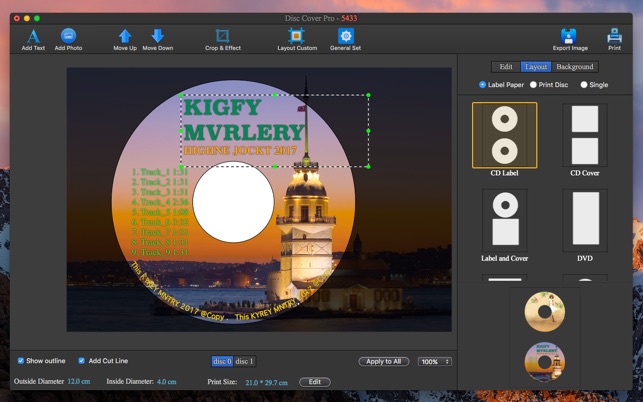Select the disc 1 tab

(244, 361)
